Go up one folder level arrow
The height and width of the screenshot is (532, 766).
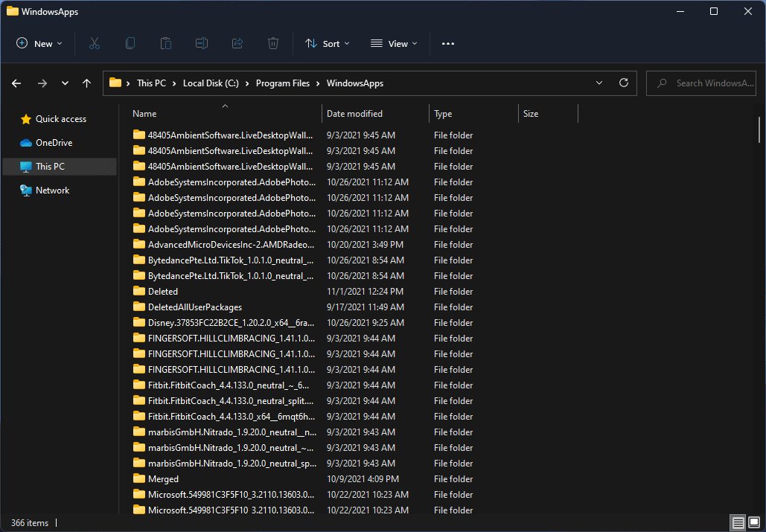(86, 83)
